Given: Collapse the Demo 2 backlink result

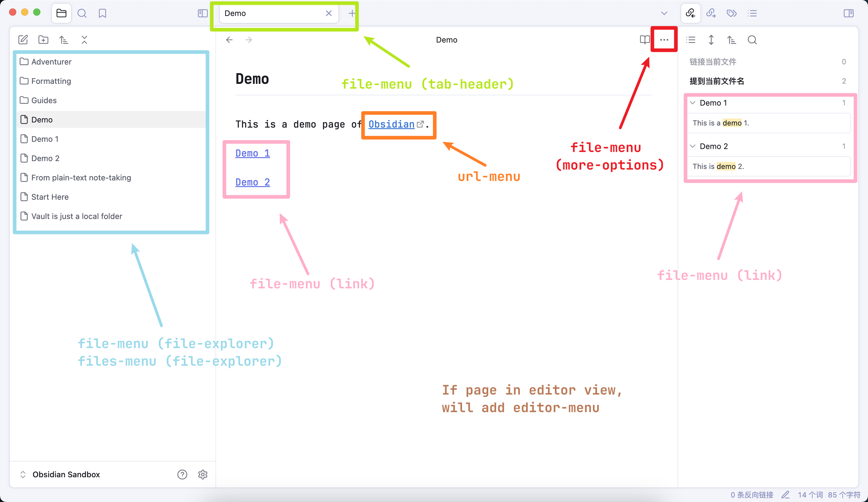Looking at the screenshot, I should click(x=693, y=146).
